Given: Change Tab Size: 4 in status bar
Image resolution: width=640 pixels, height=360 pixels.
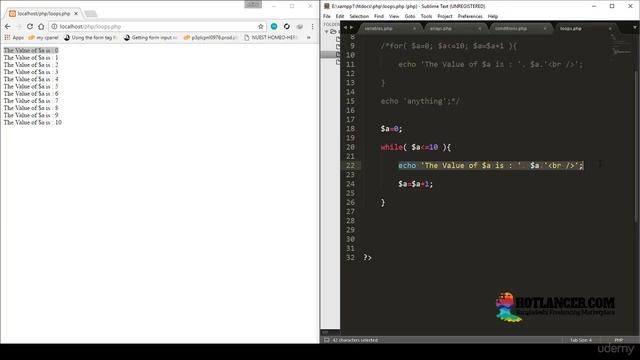Looking at the screenshot, I should [x=580, y=340].
